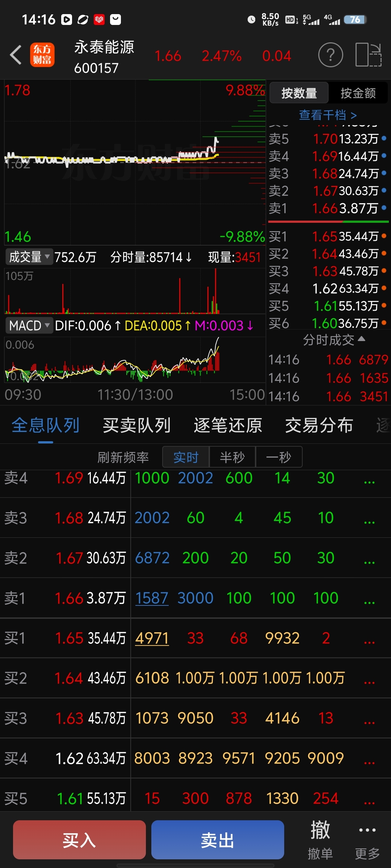The width and height of the screenshot is (391, 868).
Task: Tap the red 买入 button
Action: [x=79, y=840]
